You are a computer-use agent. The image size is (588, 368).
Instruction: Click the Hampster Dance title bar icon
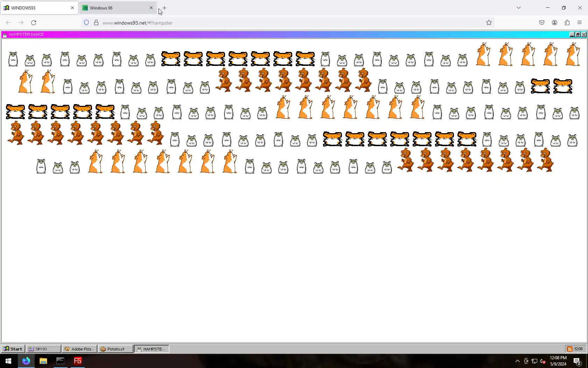point(5,34)
